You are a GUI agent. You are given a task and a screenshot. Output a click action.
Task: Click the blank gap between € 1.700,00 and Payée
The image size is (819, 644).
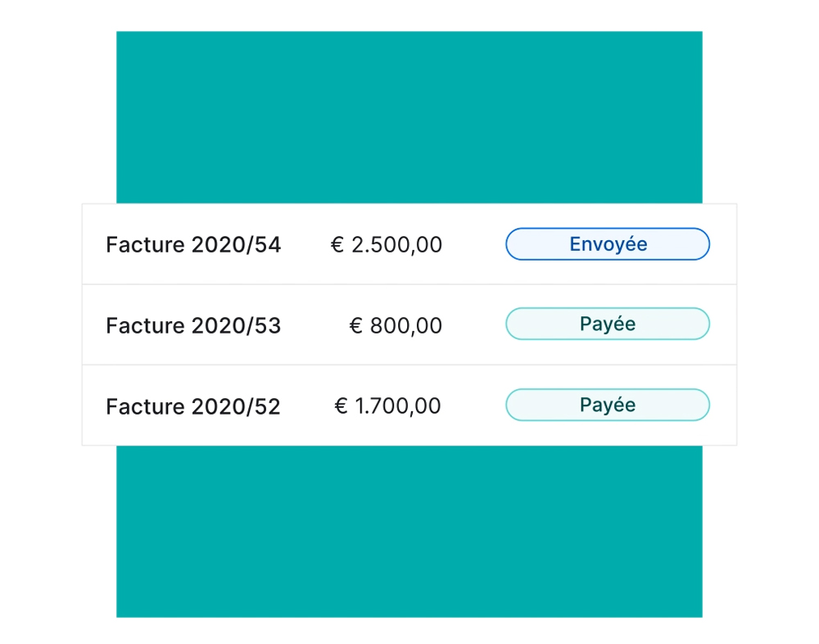[x=473, y=406]
